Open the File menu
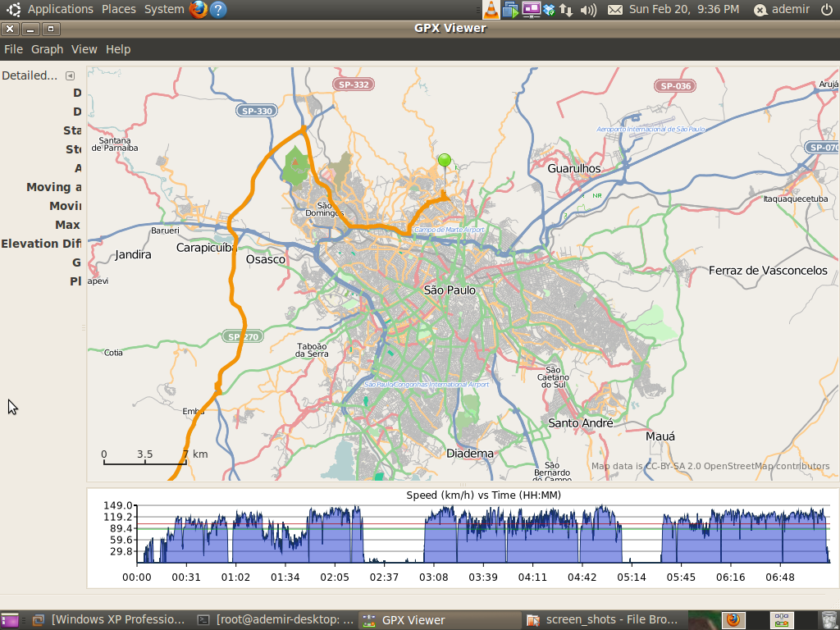 [13, 49]
